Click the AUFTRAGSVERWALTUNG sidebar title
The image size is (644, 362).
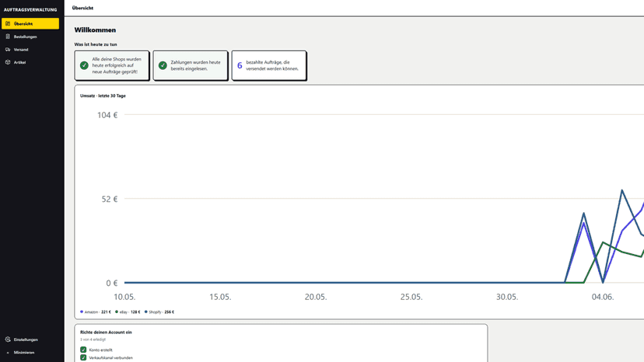coord(30,9)
